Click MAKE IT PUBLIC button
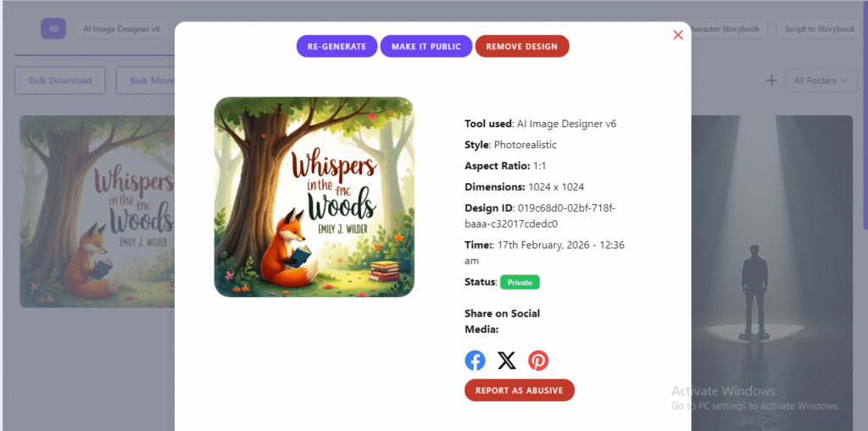Viewport: 868px width, 431px height. [x=426, y=47]
